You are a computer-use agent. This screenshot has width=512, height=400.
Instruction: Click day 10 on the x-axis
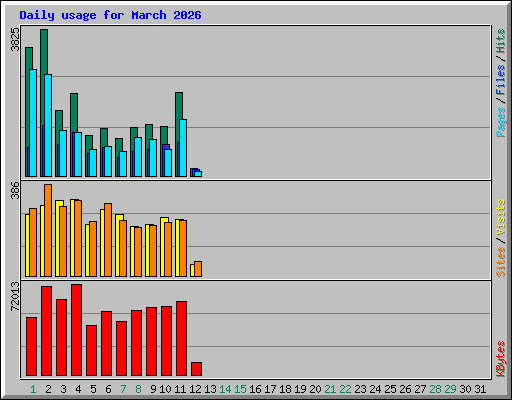click(x=165, y=389)
